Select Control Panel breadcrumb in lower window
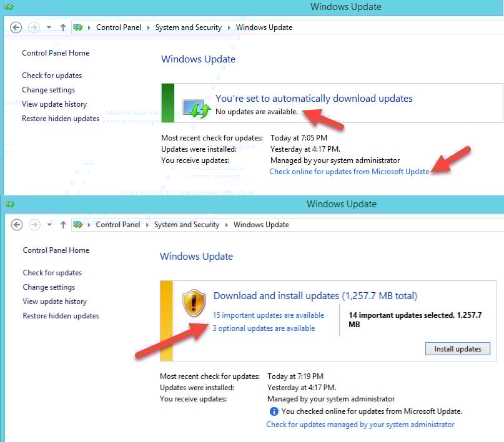Image resolution: width=504 pixels, height=442 pixels. pyautogui.click(x=118, y=225)
